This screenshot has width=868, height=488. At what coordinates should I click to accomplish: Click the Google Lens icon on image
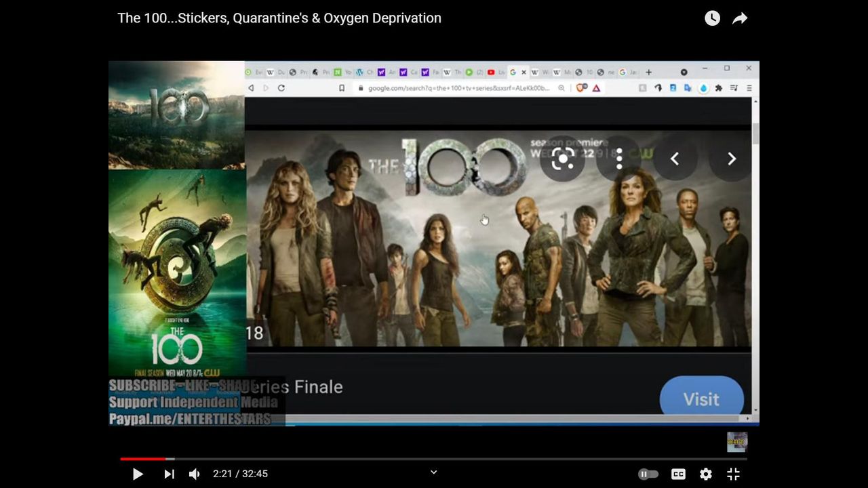tap(562, 159)
